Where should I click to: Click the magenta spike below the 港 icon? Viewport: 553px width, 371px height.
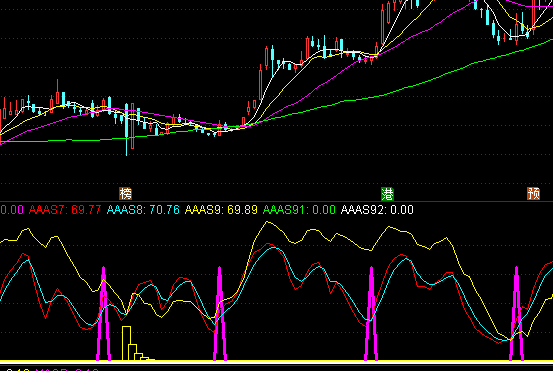(371, 314)
